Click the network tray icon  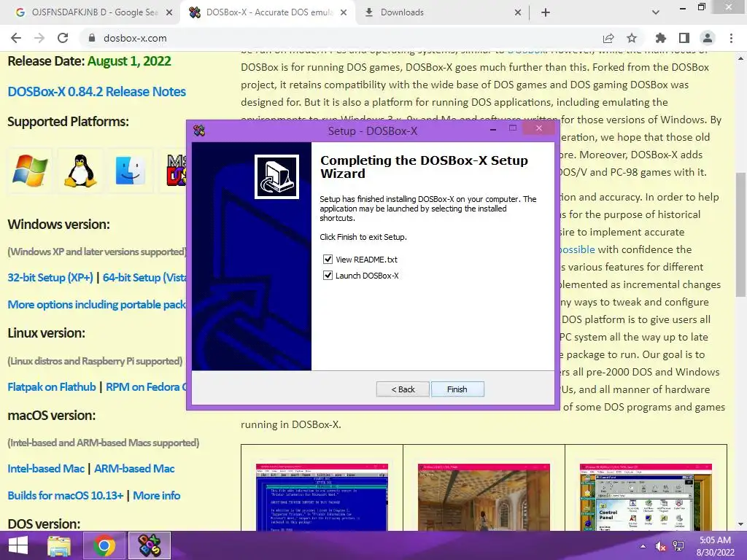point(678,546)
